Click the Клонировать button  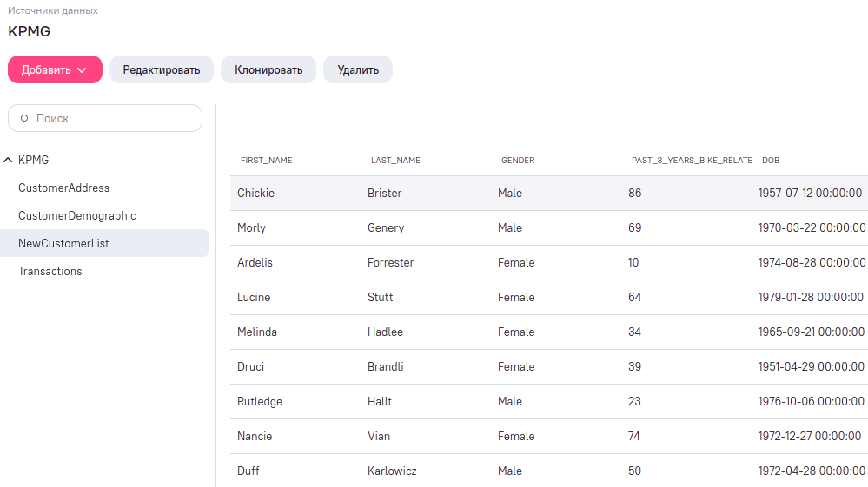click(268, 69)
